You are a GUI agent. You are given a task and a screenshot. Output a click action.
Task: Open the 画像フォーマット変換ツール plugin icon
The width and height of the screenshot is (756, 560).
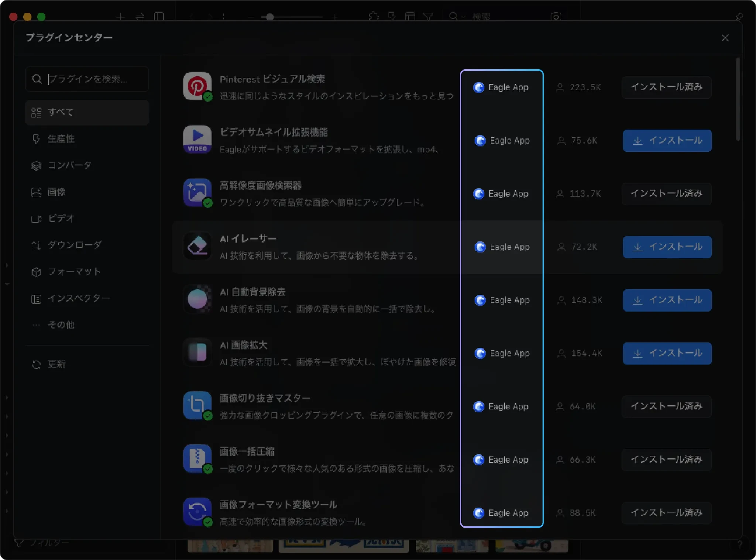tap(197, 512)
